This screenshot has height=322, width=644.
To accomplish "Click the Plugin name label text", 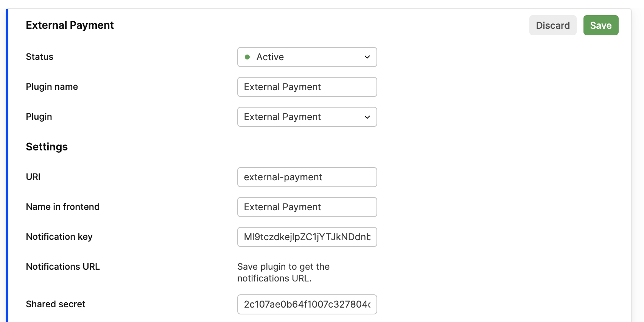I will pos(52,87).
